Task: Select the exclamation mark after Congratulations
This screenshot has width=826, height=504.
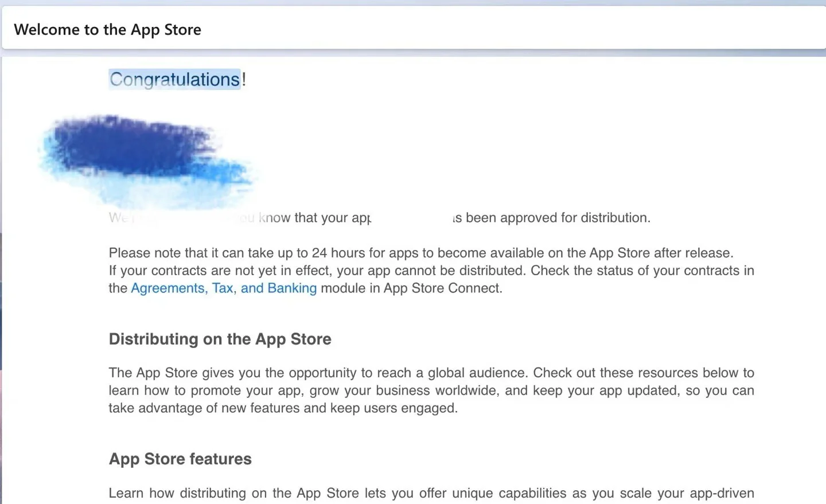Action: tap(244, 79)
